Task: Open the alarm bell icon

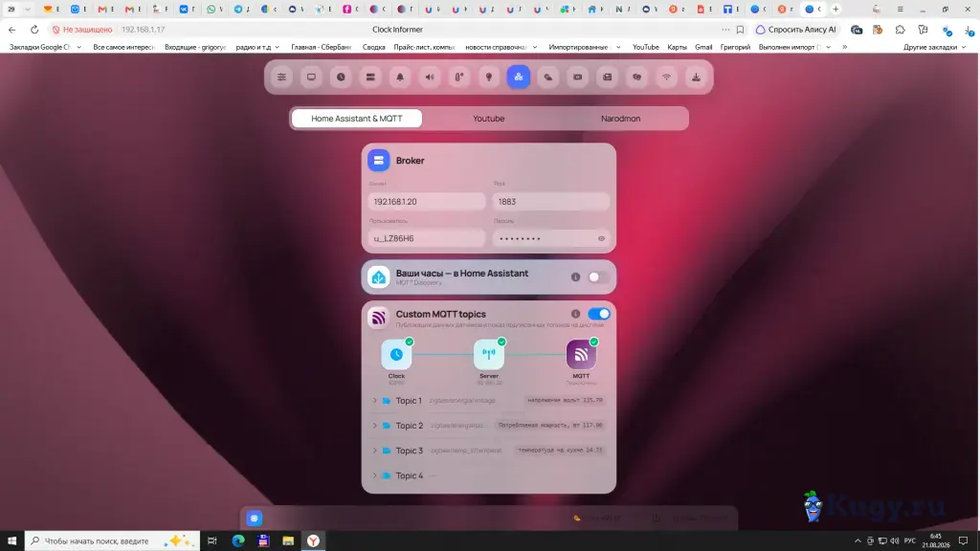Action: point(400,77)
